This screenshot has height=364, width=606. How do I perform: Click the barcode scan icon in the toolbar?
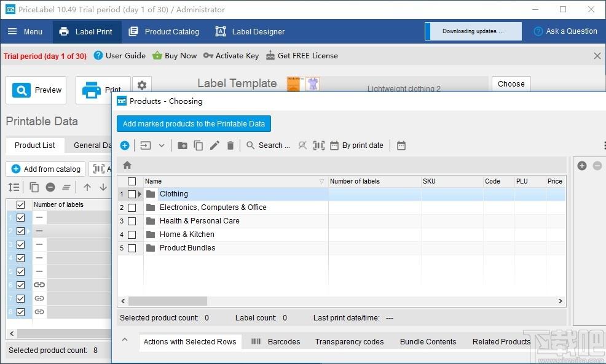319,145
